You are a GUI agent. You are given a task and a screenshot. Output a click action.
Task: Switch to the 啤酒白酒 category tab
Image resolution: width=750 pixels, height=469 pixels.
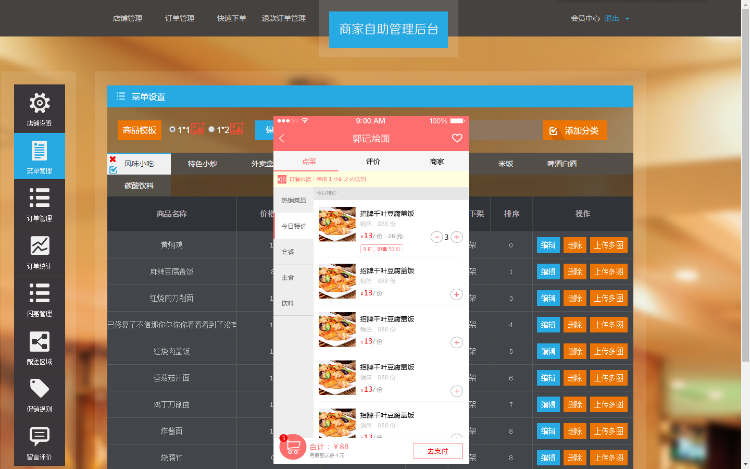pyautogui.click(x=562, y=164)
